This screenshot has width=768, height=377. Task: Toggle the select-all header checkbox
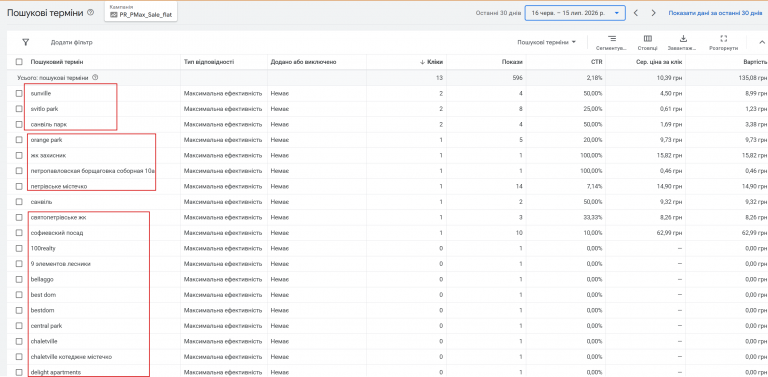19,62
